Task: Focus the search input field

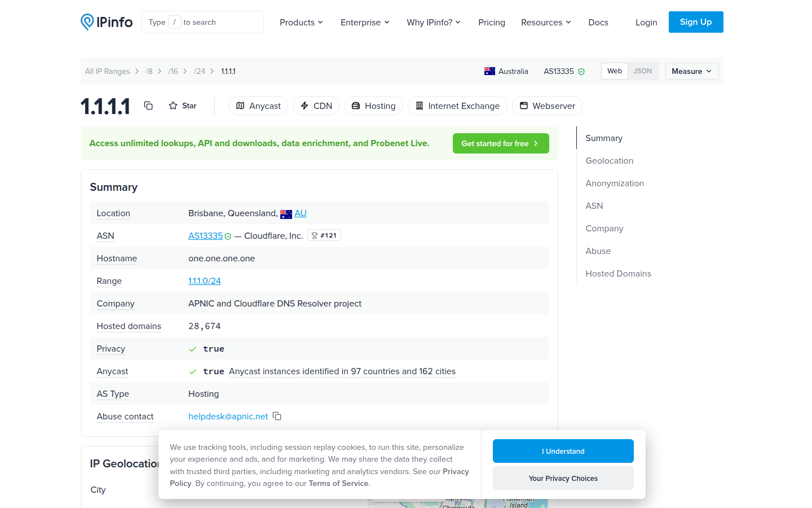Action: point(202,22)
